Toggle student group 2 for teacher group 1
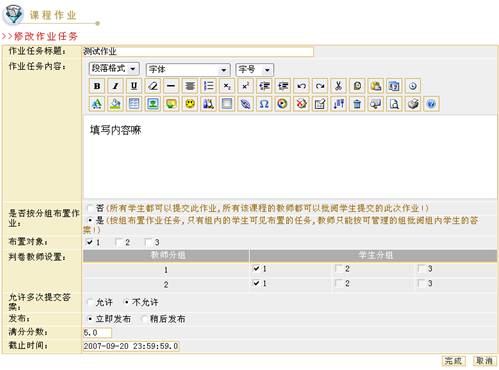Image resolution: width=499 pixels, height=370 pixels. (339, 268)
